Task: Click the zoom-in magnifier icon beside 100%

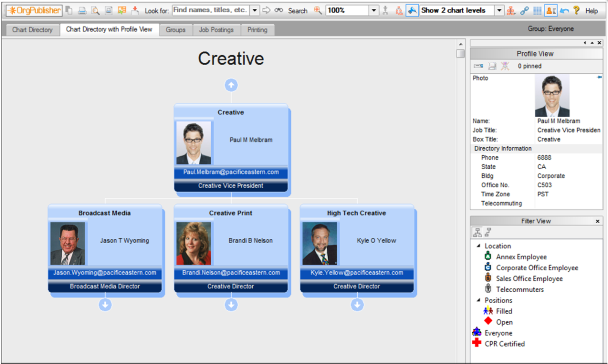Action: click(318, 11)
